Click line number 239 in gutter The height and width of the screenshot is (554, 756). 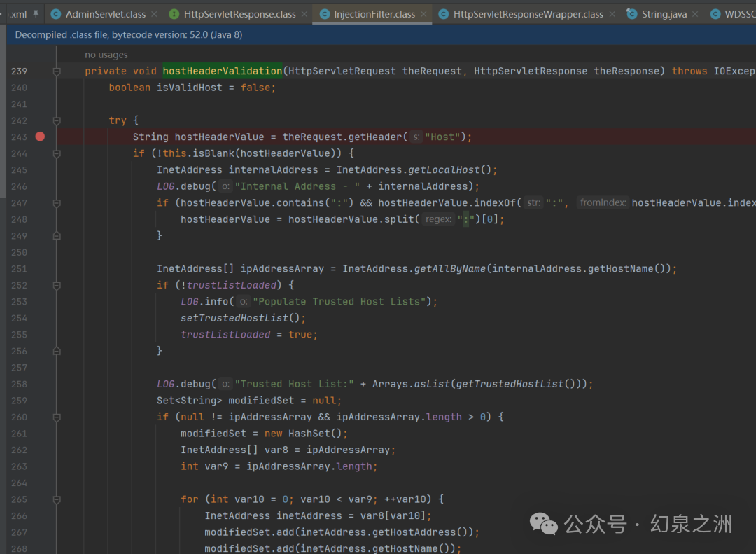(x=20, y=71)
